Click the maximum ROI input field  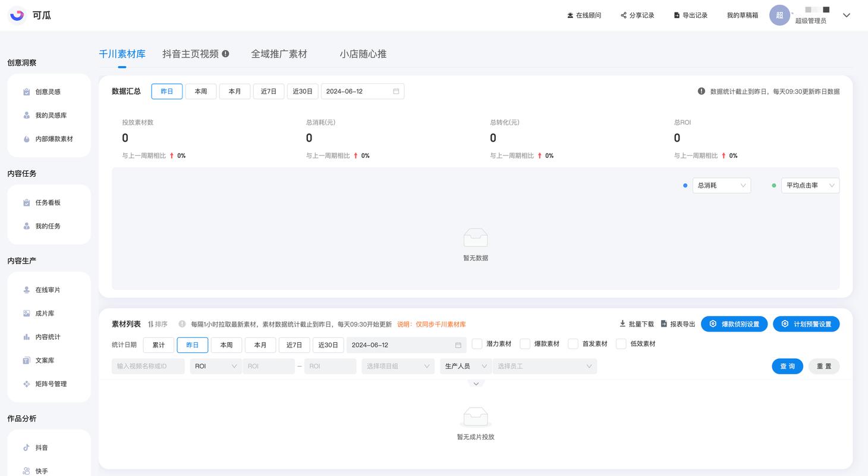(x=330, y=367)
